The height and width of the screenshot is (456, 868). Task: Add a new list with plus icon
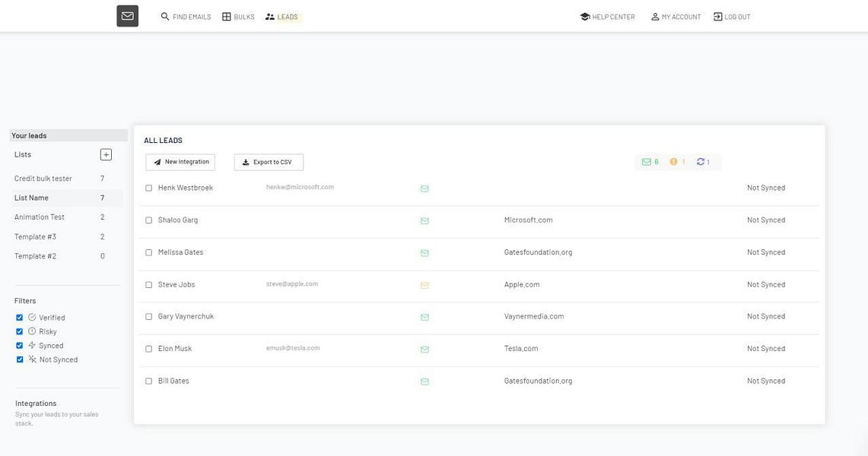tap(106, 155)
